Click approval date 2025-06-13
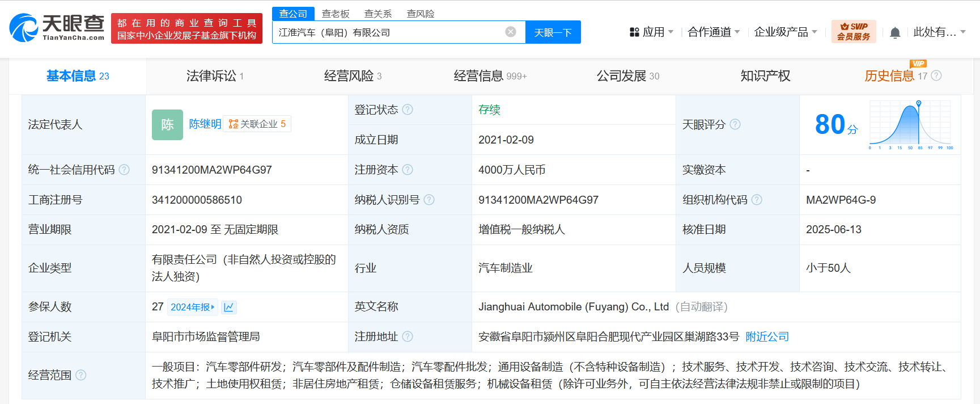980x404 pixels. click(x=834, y=229)
